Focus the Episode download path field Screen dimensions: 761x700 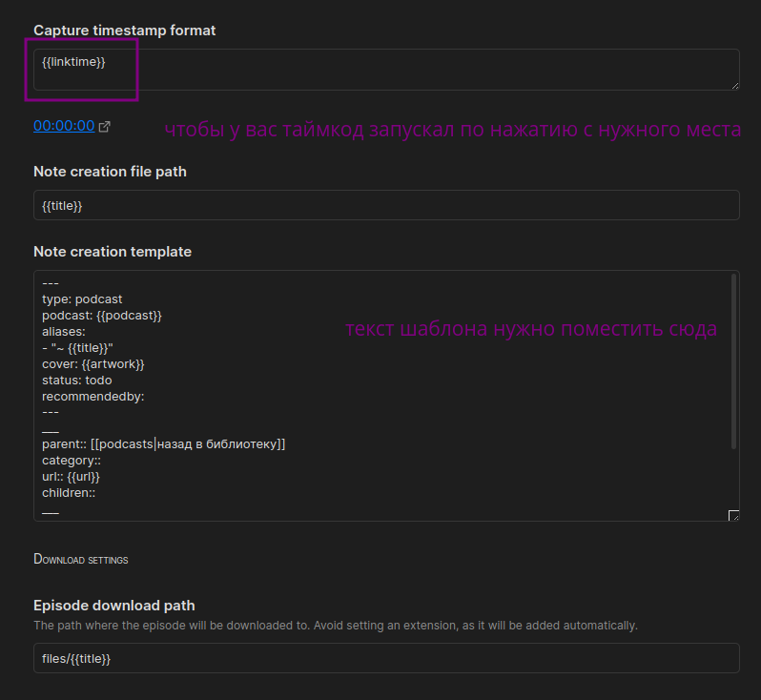386,658
